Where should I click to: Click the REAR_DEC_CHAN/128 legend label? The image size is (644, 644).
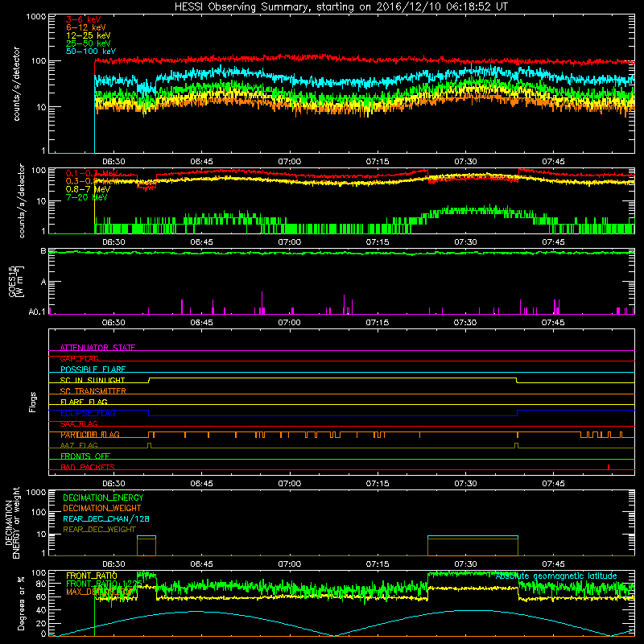(106, 519)
